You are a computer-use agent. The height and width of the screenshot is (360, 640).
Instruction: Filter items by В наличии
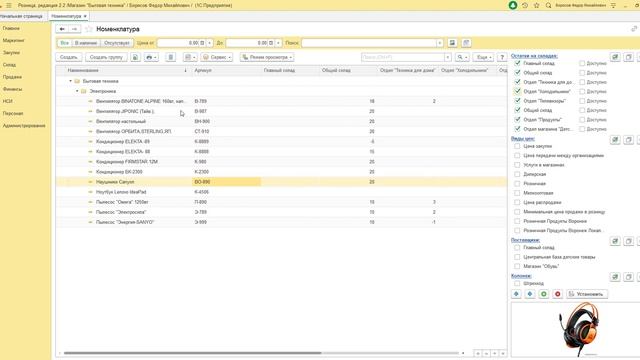86,43
